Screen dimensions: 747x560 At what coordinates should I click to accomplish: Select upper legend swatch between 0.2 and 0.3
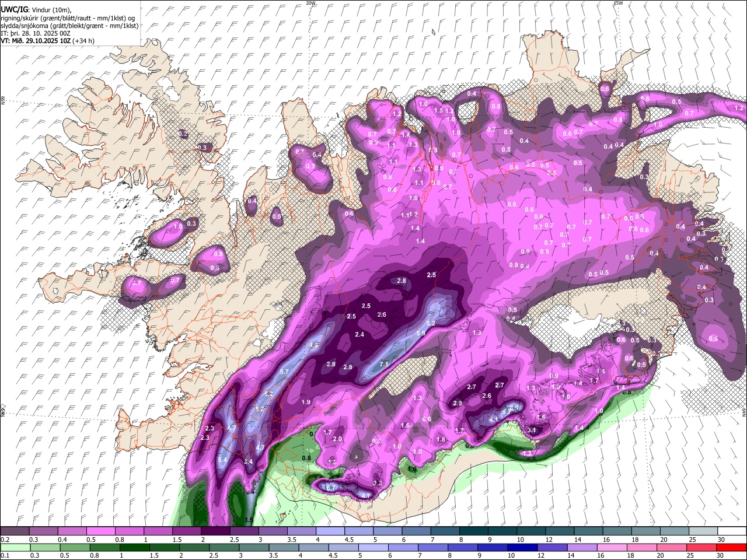16,531
